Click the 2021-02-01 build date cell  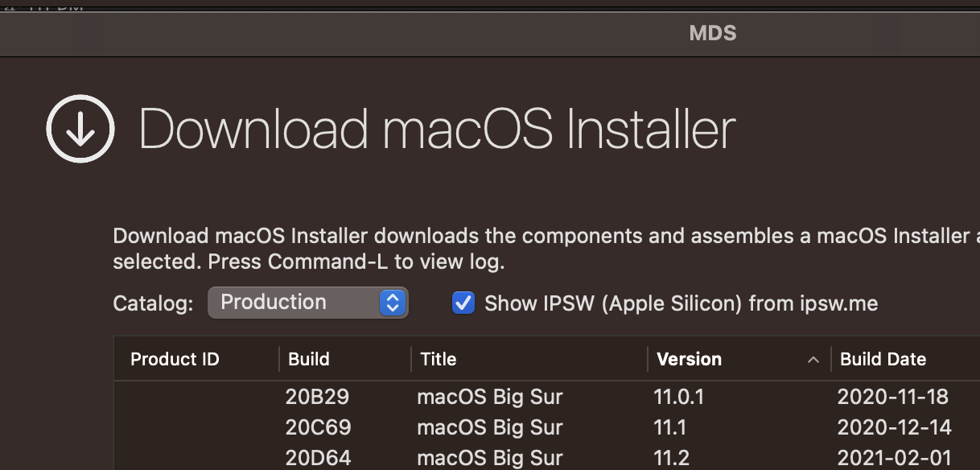click(893, 457)
